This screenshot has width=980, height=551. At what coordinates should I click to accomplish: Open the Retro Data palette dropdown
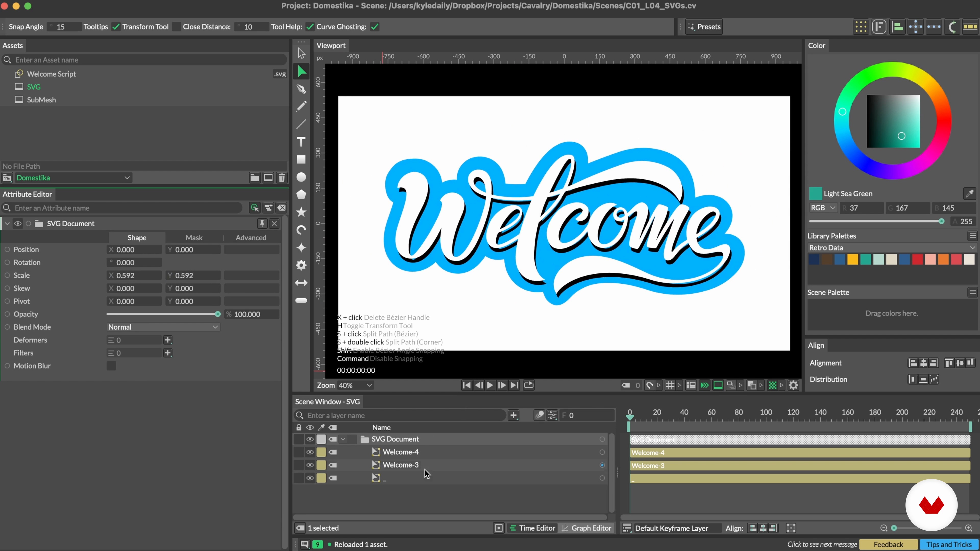(x=892, y=247)
